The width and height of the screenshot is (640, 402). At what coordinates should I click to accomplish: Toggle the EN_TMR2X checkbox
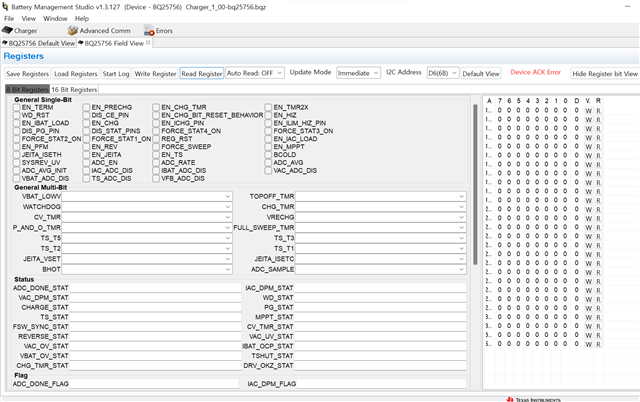(x=268, y=107)
